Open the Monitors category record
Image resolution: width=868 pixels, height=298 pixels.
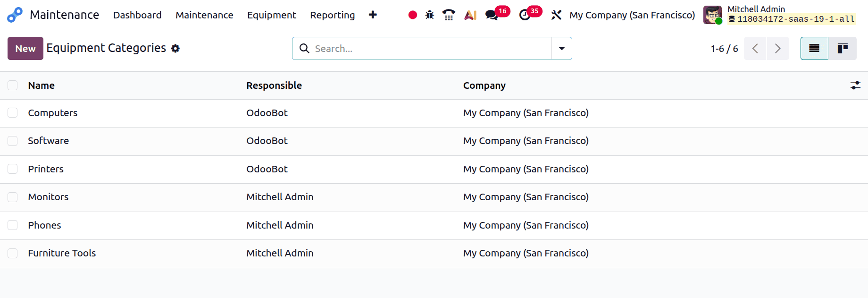click(x=48, y=197)
